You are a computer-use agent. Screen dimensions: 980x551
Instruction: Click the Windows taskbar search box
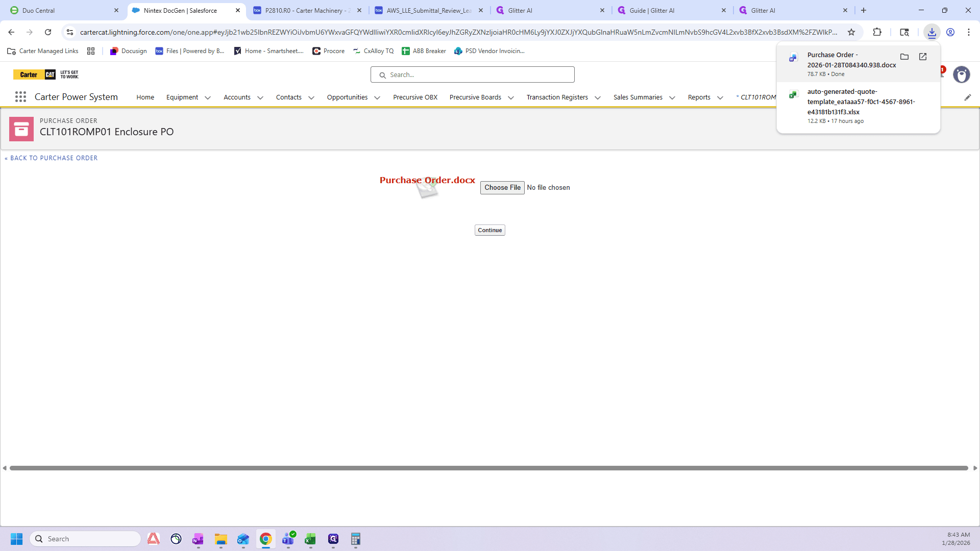point(86,539)
